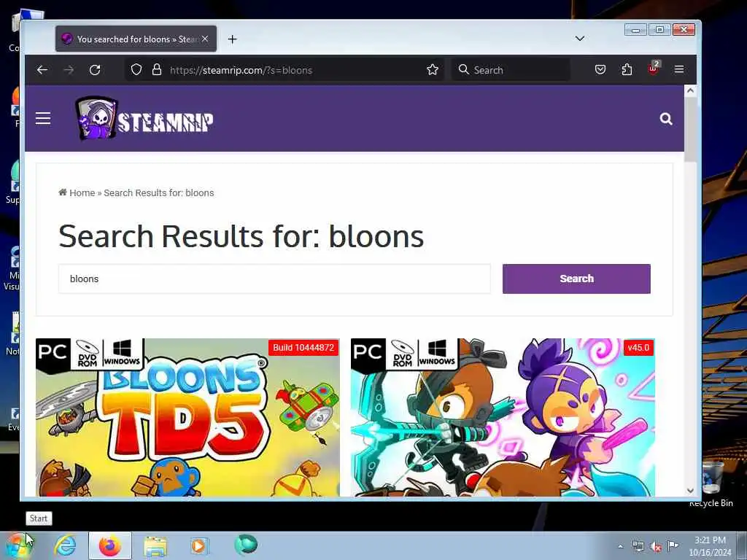Select the 'You searched for bloons' tab
The width and height of the screenshot is (747, 560).
(x=136, y=39)
